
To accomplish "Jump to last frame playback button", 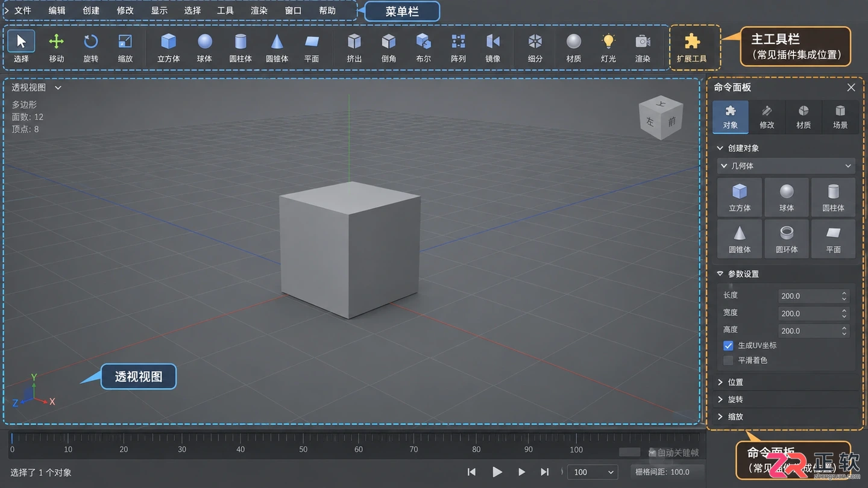I will pos(545,472).
